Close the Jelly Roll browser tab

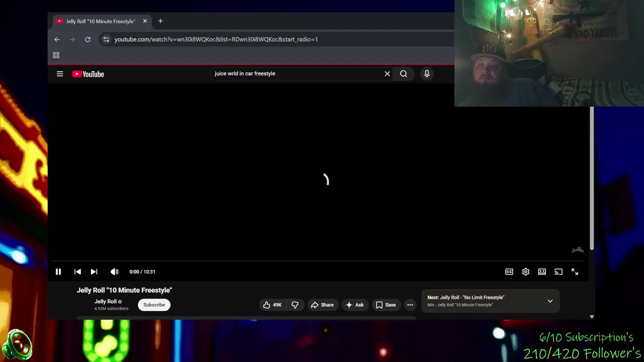click(145, 21)
